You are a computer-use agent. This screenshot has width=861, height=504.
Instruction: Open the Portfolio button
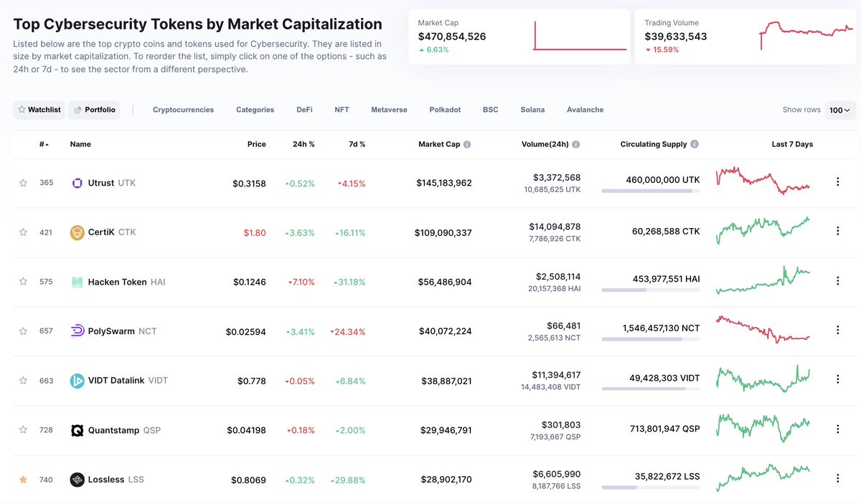click(94, 110)
